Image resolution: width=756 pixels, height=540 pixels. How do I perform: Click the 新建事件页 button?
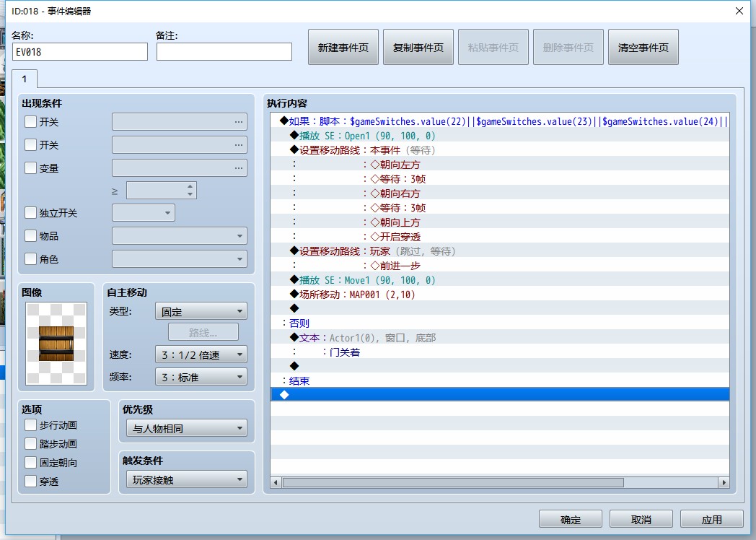pyautogui.click(x=343, y=48)
